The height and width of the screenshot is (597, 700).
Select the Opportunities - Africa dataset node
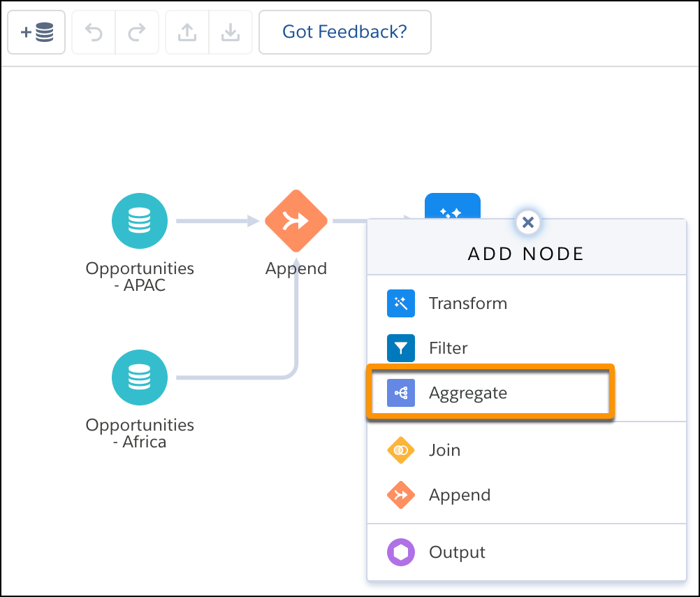[140, 377]
